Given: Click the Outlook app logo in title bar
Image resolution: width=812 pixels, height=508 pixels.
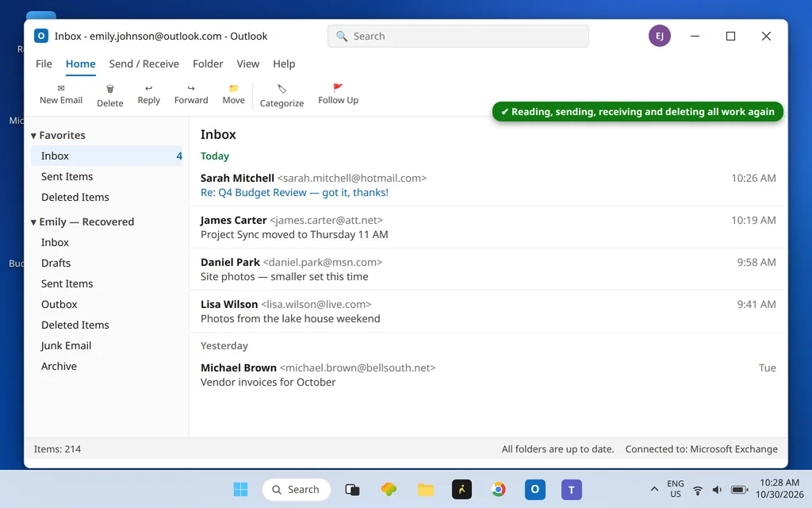Looking at the screenshot, I should pos(41,36).
